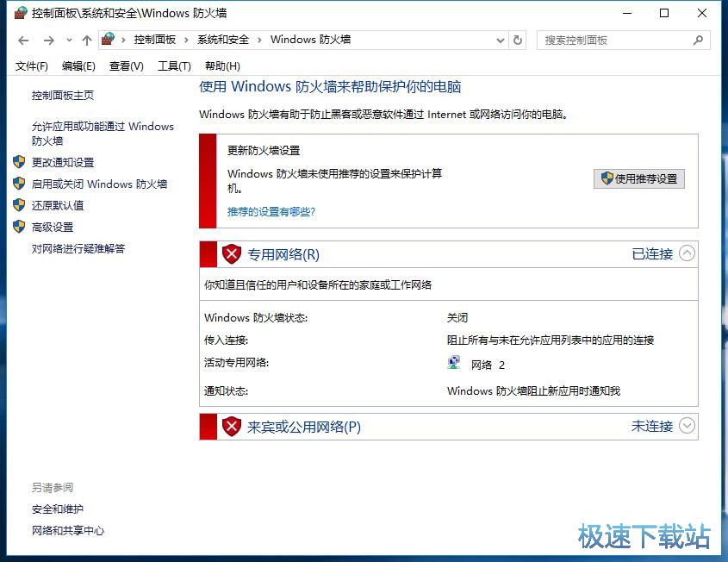Open the 文件(F) menu
This screenshot has width=728, height=562.
coord(32,66)
